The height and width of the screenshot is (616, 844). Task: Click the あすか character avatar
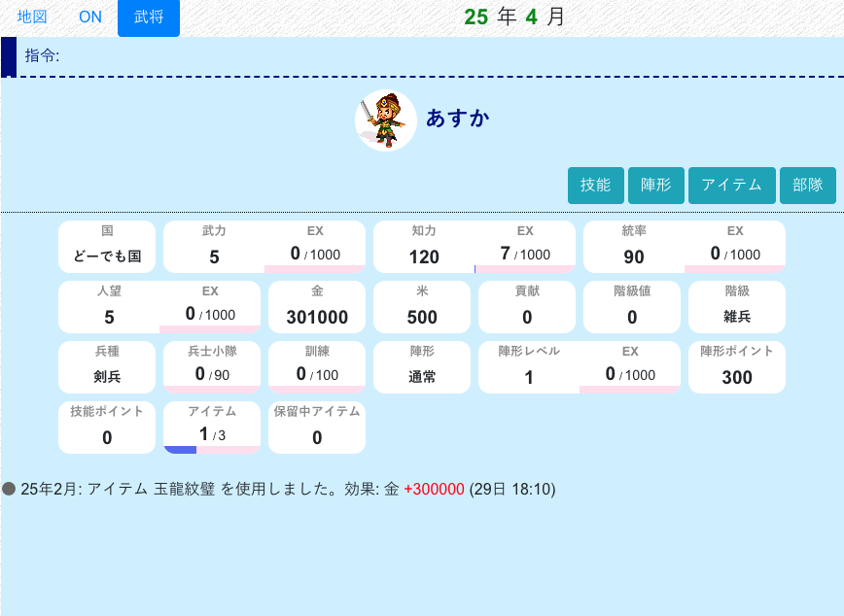pyautogui.click(x=386, y=120)
